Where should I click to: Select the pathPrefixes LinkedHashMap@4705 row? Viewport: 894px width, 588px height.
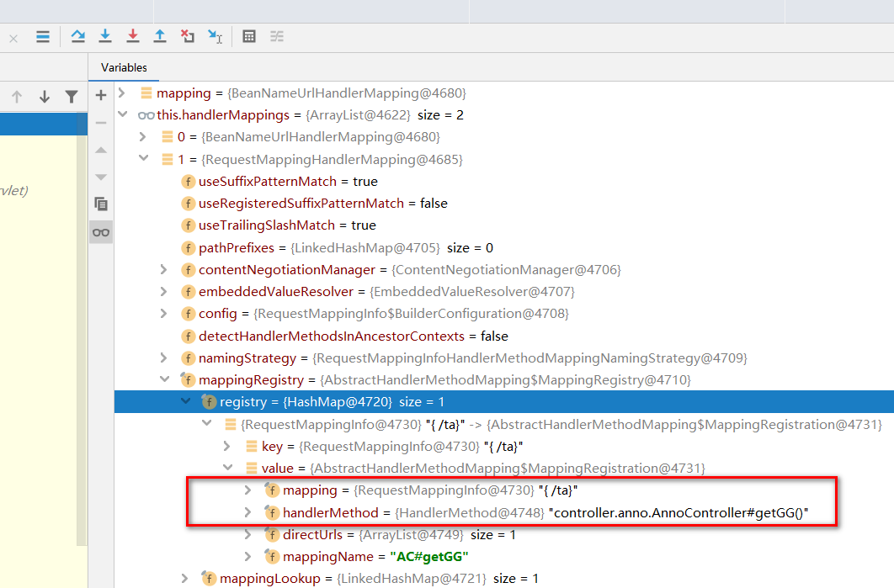point(504,248)
